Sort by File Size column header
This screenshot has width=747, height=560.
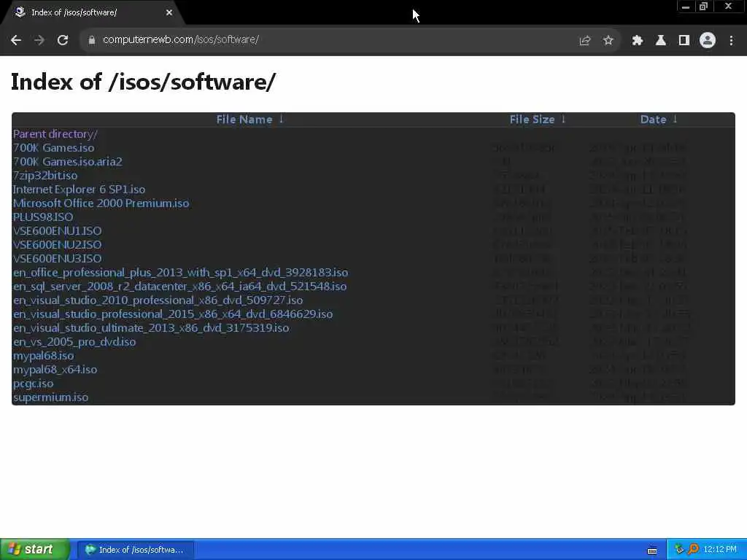coord(532,120)
